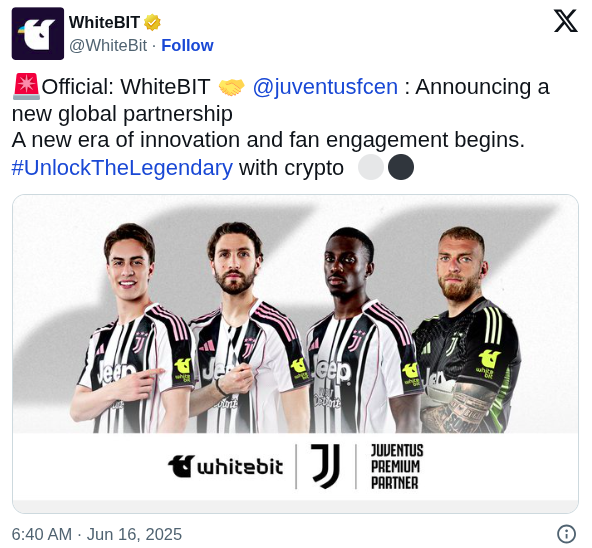This screenshot has height=548, width=592.
Task: Click the Juventus Premium Partner text
Action: pyautogui.click(x=397, y=467)
